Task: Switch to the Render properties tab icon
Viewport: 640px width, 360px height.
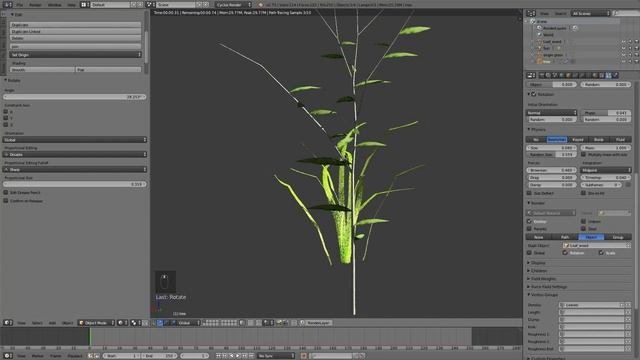Action: [x=541, y=75]
